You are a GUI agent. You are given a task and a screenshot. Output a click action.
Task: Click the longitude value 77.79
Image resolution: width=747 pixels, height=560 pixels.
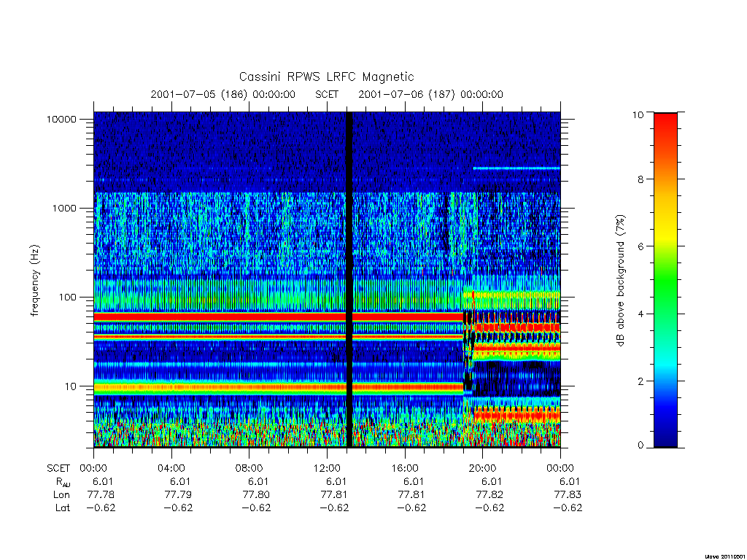(x=178, y=495)
